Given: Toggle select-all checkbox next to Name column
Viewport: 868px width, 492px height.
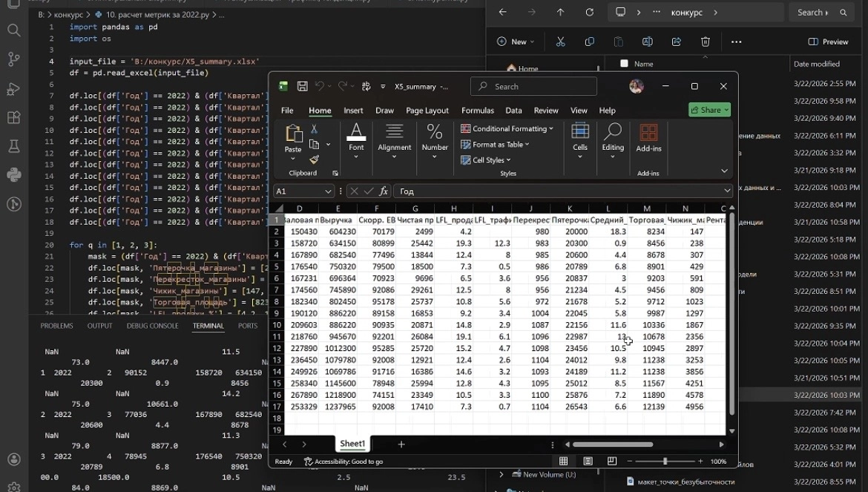Looking at the screenshot, I should [625, 64].
